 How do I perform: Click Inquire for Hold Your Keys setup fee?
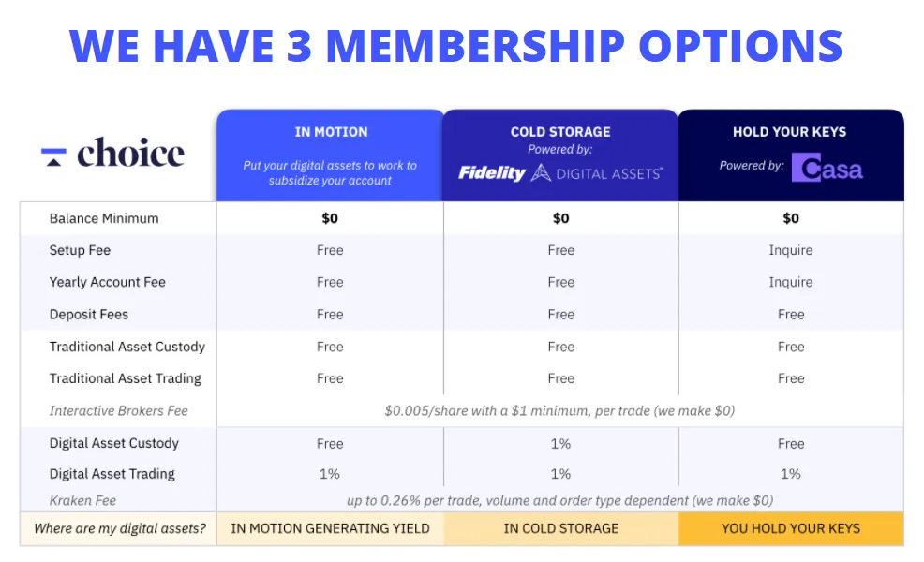(790, 250)
